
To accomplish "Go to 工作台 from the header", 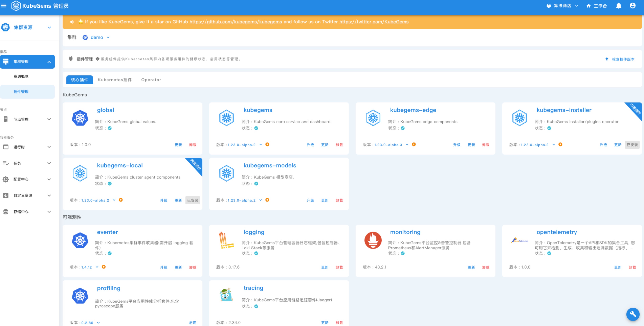I will click(x=597, y=6).
